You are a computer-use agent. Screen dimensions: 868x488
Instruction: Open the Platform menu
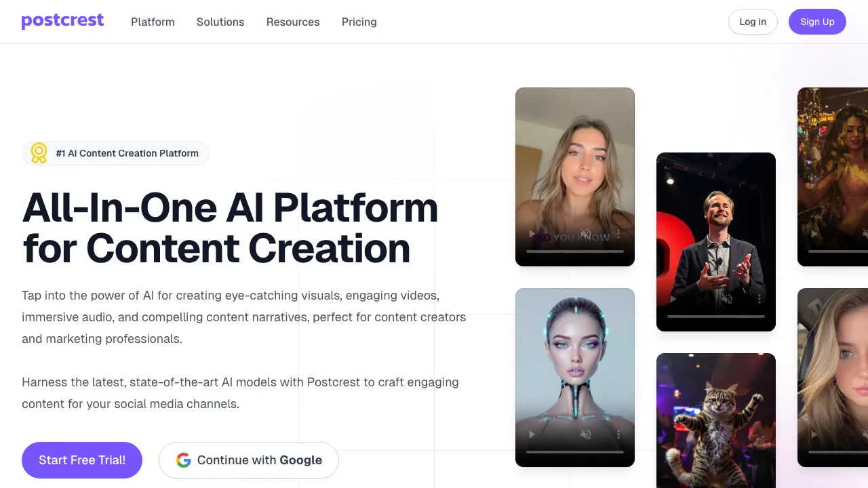[x=153, y=22]
